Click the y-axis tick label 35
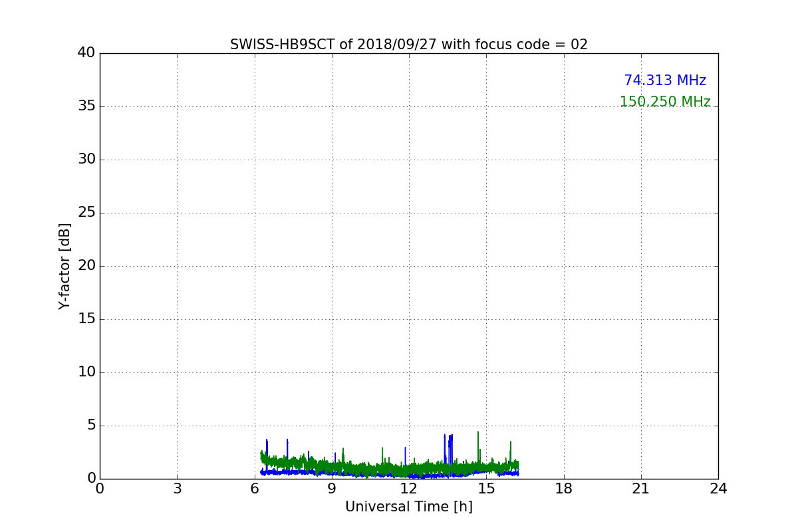798x532 pixels. (86, 106)
